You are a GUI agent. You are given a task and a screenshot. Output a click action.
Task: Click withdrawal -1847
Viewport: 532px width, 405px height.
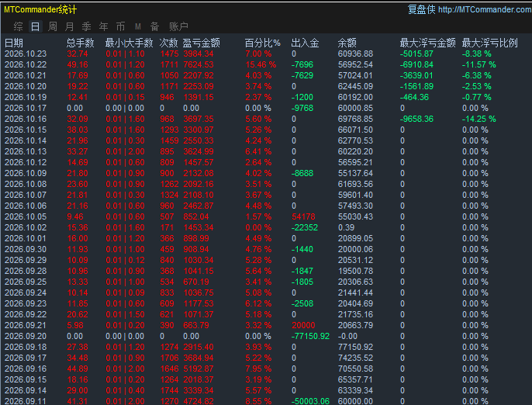(x=302, y=271)
